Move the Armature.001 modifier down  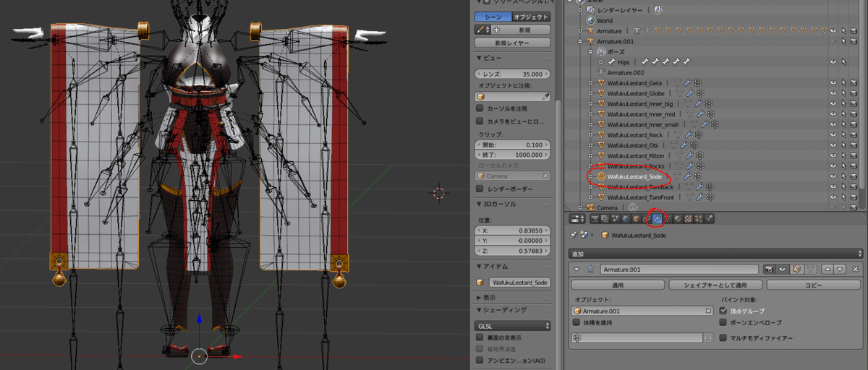840,270
